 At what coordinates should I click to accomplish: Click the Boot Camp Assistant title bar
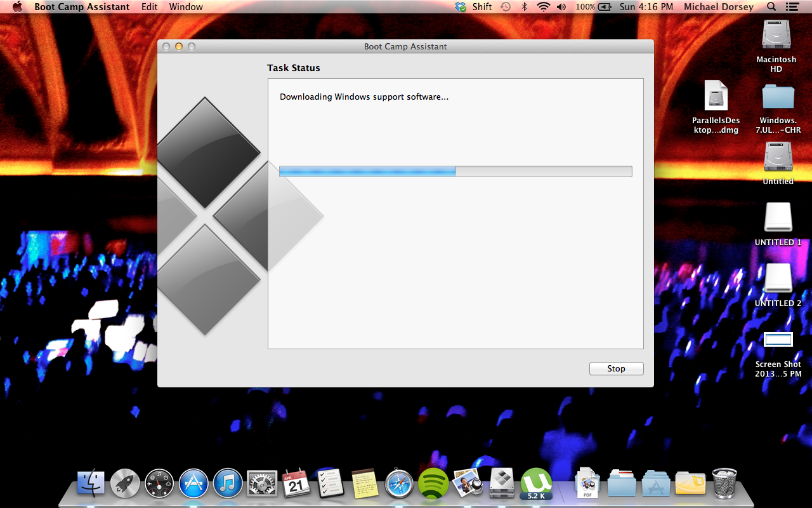pos(405,46)
